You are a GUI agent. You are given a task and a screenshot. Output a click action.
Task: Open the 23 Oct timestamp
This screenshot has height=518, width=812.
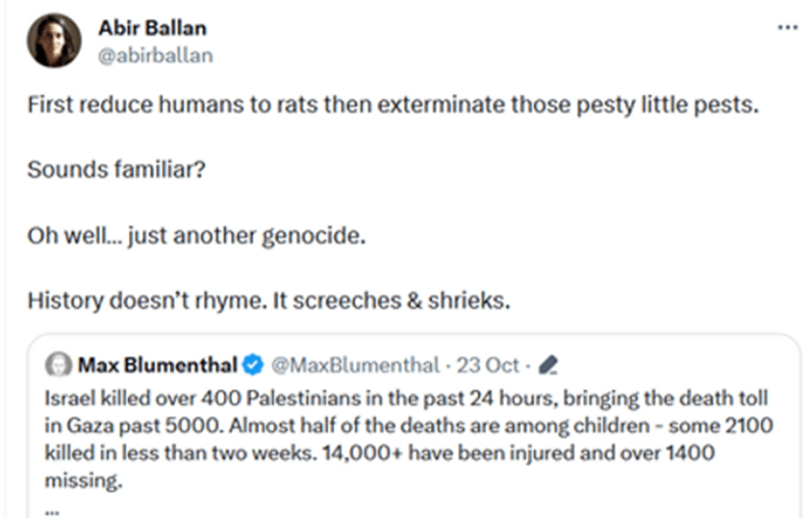pos(488,365)
